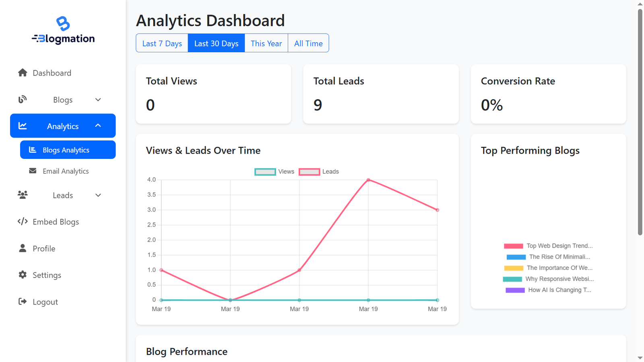Select the Blogs sidebar icon

[x=23, y=99]
